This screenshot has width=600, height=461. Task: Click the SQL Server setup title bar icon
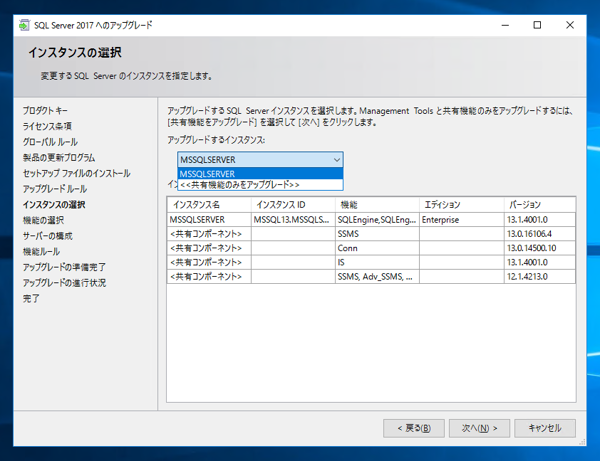click(24, 25)
